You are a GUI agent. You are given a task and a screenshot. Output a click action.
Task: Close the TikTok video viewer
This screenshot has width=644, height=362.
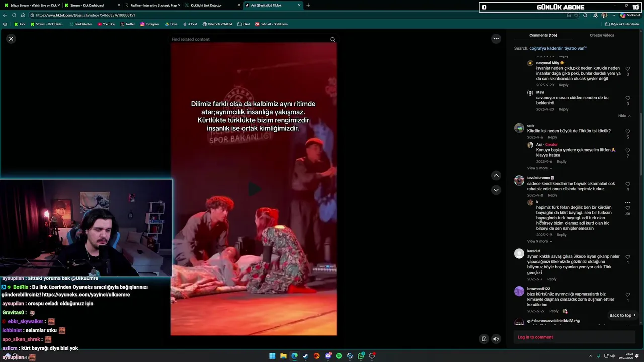click(11, 39)
